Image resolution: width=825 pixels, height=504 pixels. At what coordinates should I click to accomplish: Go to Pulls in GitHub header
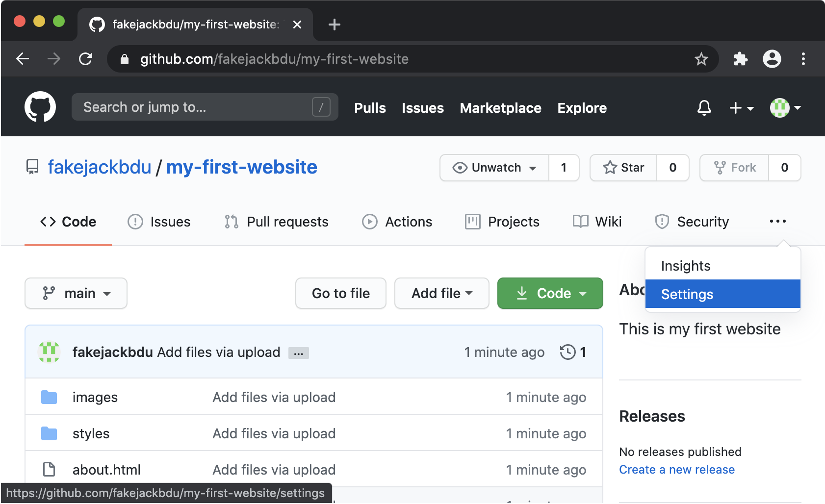[370, 108]
